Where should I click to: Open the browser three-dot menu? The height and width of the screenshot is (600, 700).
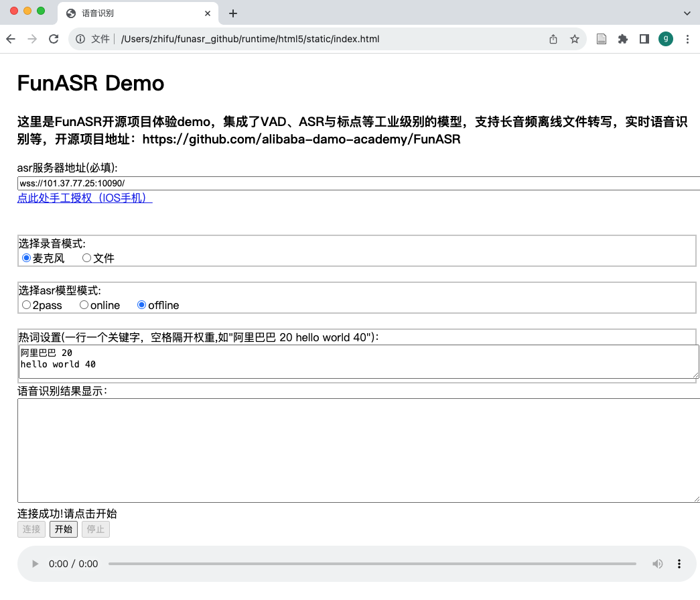click(687, 39)
